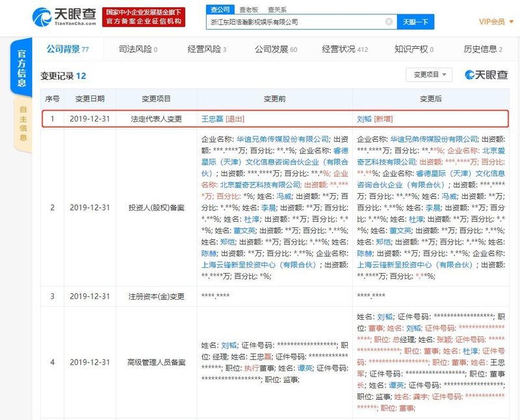
Task: Click the 变更后 column header
Action: click(x=430, y=99)
